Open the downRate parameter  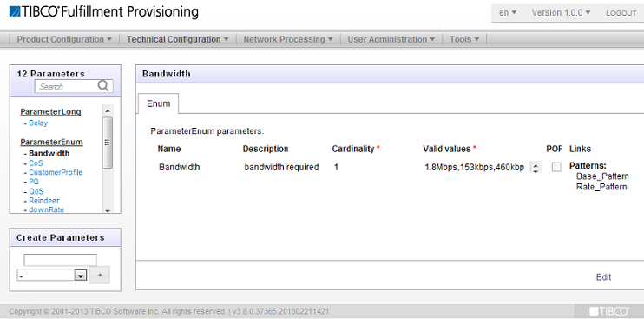tap(46, 209)
